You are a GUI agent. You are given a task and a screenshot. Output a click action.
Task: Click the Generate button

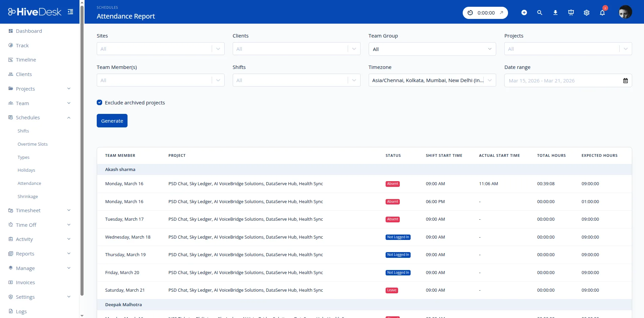pos(112,121)
